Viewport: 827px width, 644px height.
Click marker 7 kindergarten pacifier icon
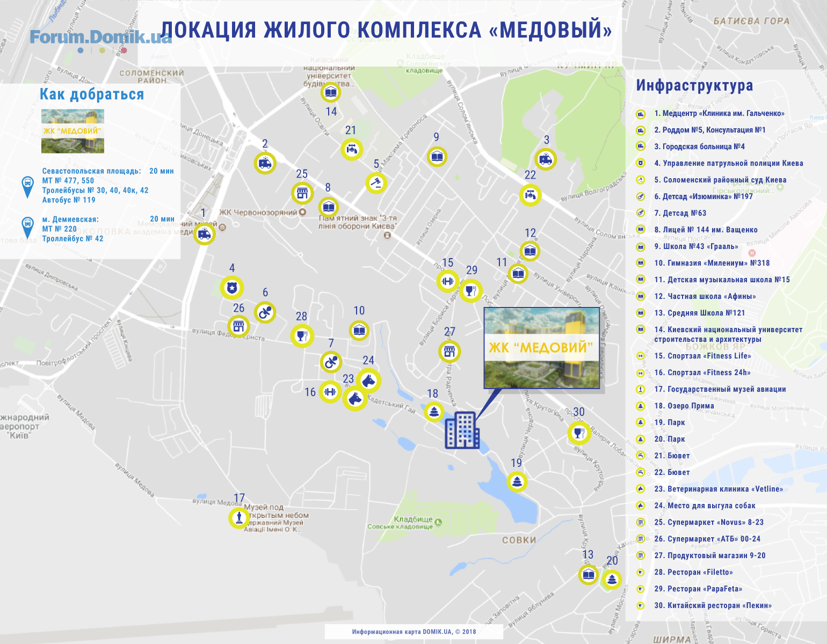point(331,362)
